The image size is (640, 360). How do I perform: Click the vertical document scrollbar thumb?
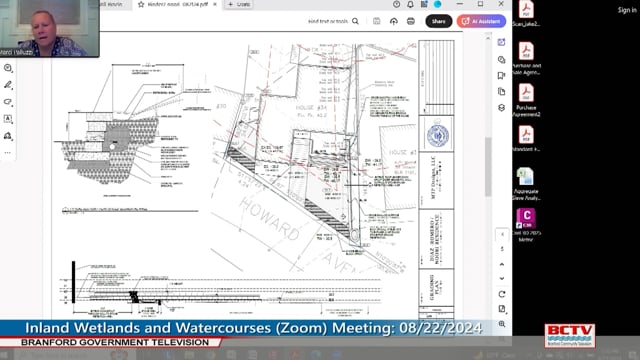[x=488, y=167]
